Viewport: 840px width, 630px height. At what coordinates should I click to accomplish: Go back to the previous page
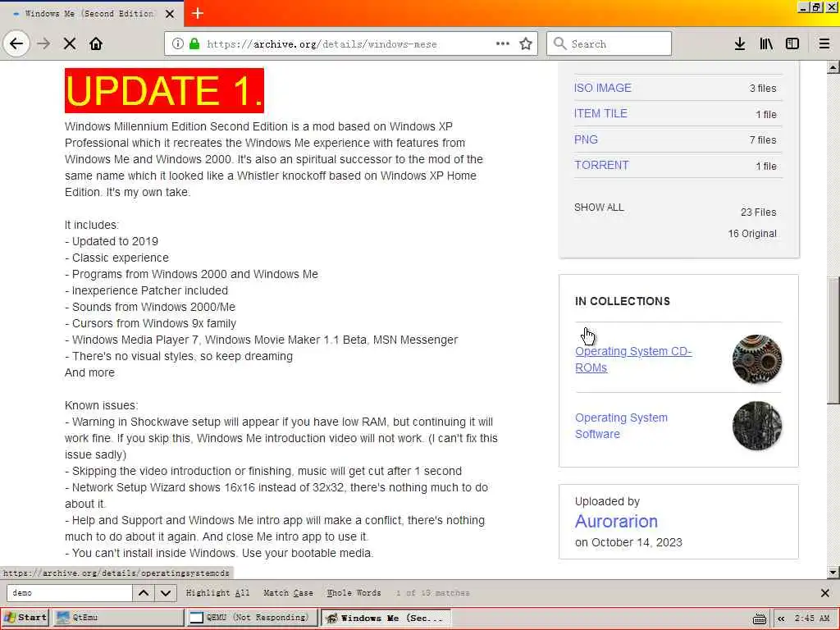coord(16,43)
